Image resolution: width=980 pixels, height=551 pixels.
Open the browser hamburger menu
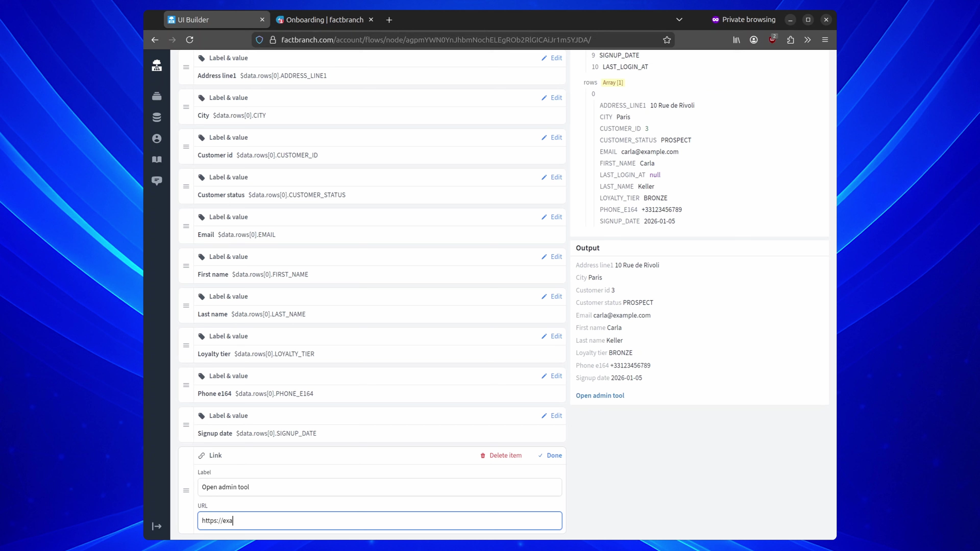point(825,40)
